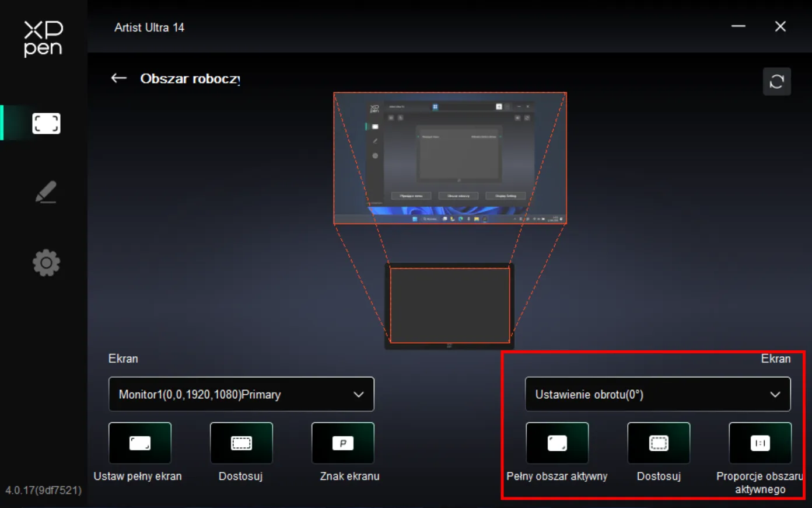Open the Work Area section in sidebar

[46, 123]
